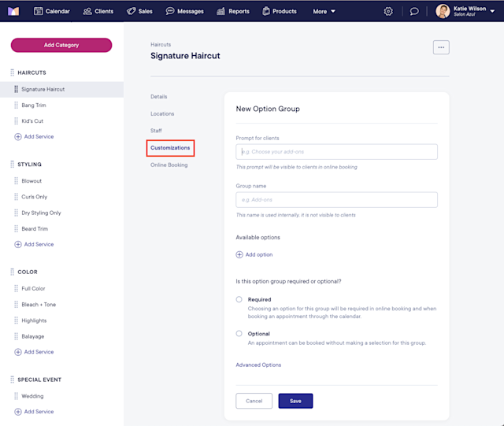504x426 pixels.
Task: Open the Wedding service
Action: coord(32,396)
